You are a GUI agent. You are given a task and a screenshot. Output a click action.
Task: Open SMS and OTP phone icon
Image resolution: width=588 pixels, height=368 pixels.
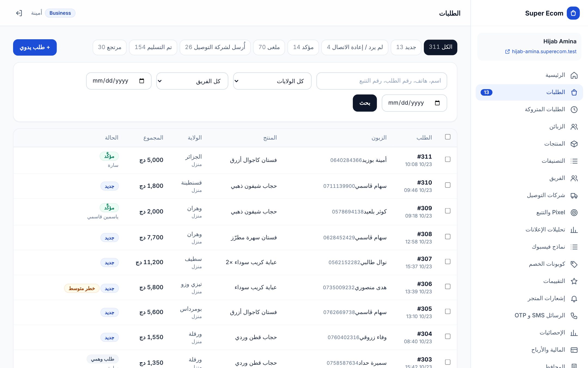tap(574, 316)
